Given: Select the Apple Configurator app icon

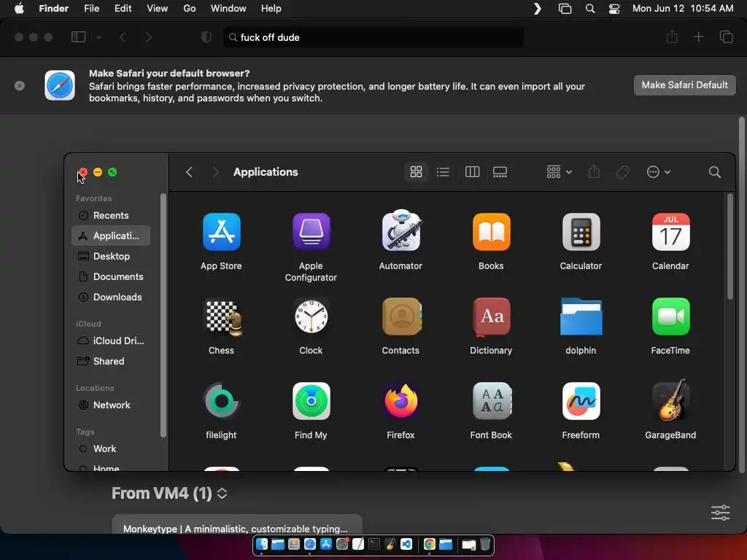Looking at the screenshot, I should click(311, 232).
